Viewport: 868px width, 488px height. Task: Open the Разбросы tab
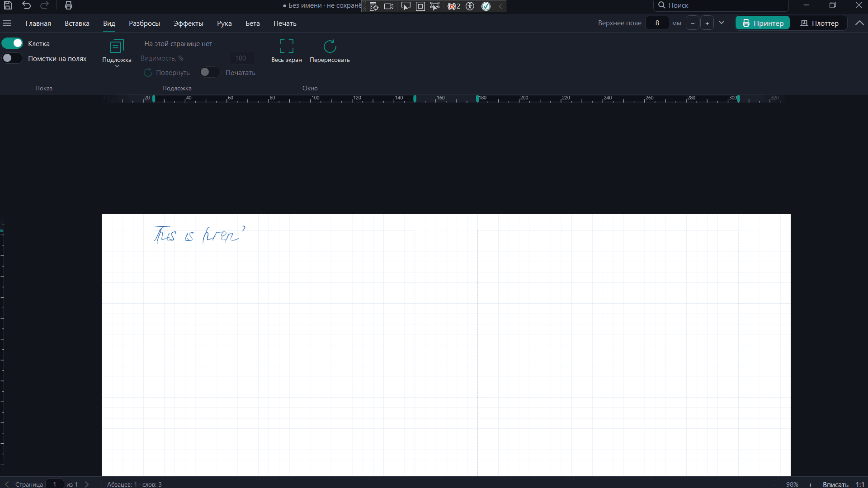click(144, 23)
